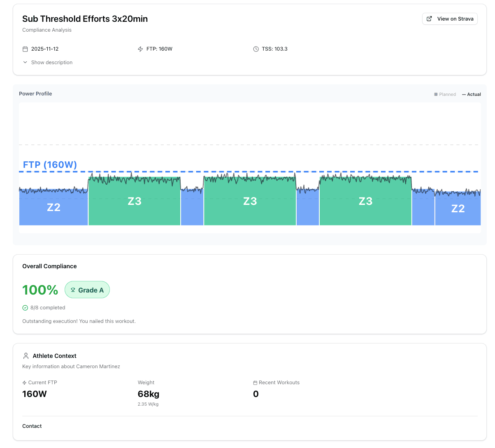The height and width of the screenshot is (448, 495).
Task: Click the clock icon next to TSS: 103.3
Action: pyautogui.click(x=256, y=49)
